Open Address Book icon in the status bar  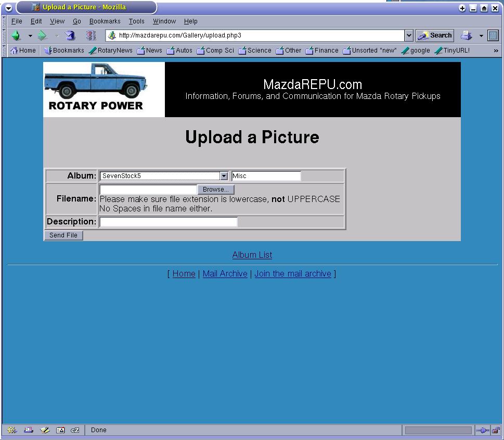pyautogui.click(x=60, y=430)
